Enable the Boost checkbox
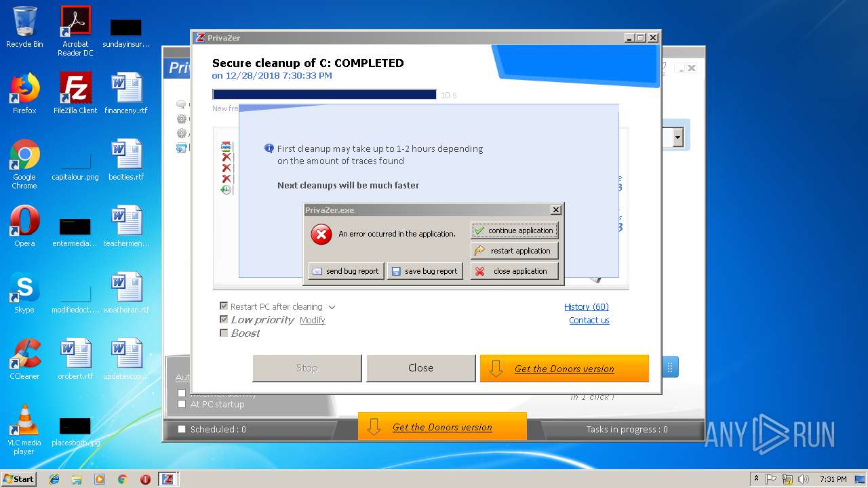Image resolution: width=868 pixels, height=488 pixels. 224,333
